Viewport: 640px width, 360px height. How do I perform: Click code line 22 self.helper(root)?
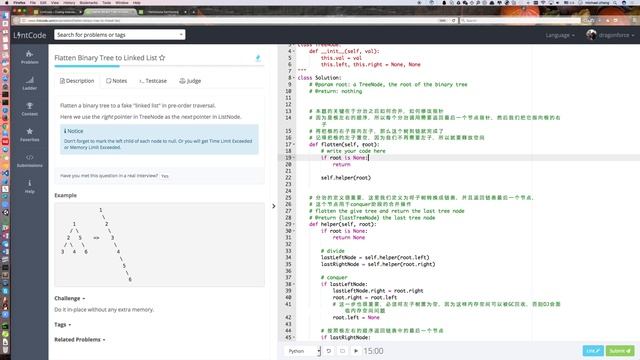pos(346,178)
